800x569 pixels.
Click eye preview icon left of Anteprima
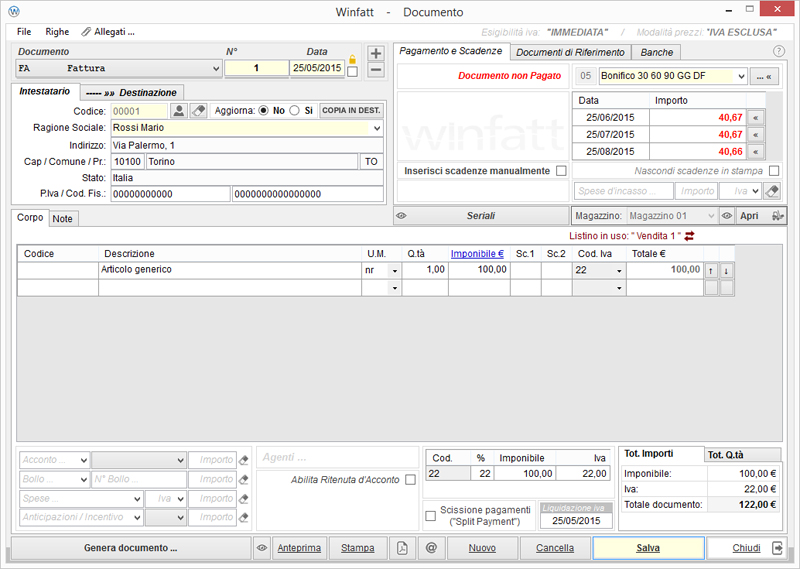[262, 548]
